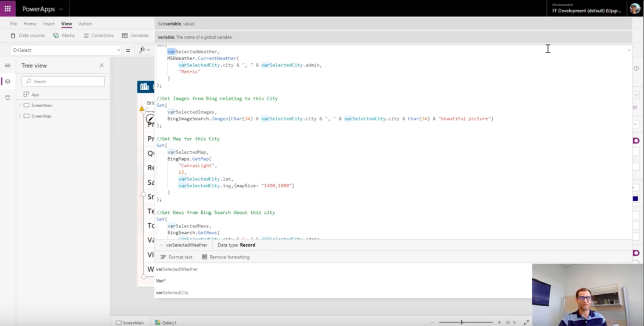Viewport: 644px width, 326px height.
Task: Click Format text button
Action: point(176,257)
